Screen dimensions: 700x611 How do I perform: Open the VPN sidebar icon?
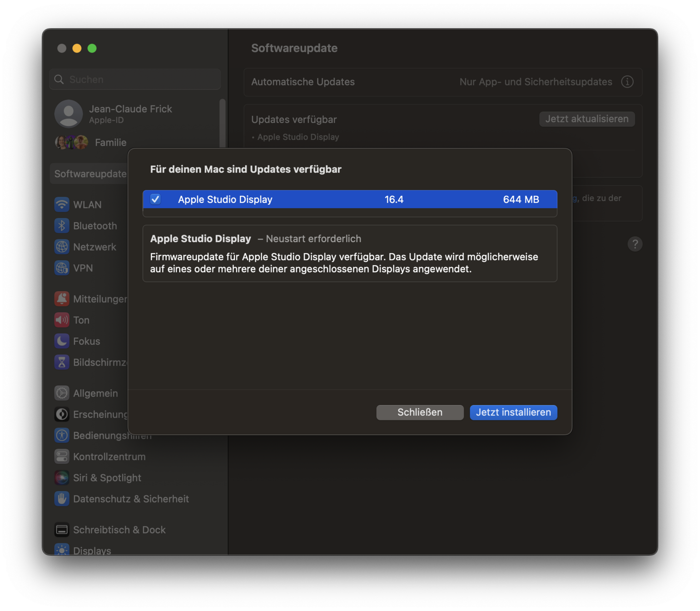(x=62, y=268)
